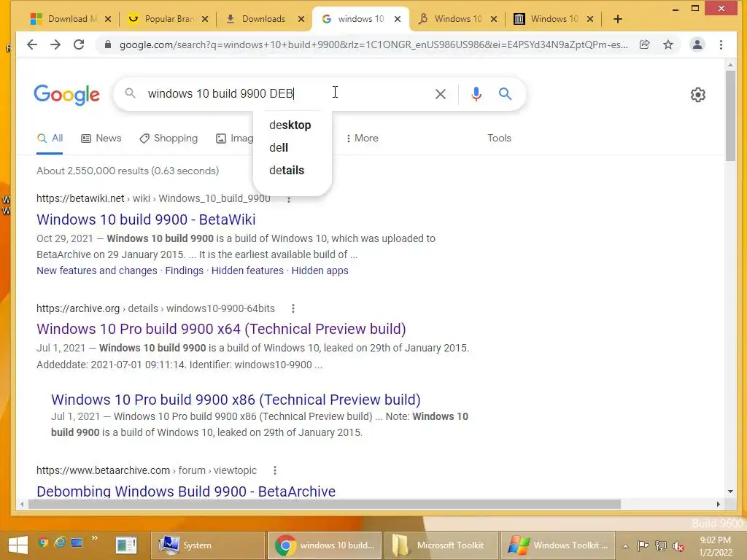Click the scroll down arrow
The height and width of the screenshot is (560, 747).
tap(730, 491)
